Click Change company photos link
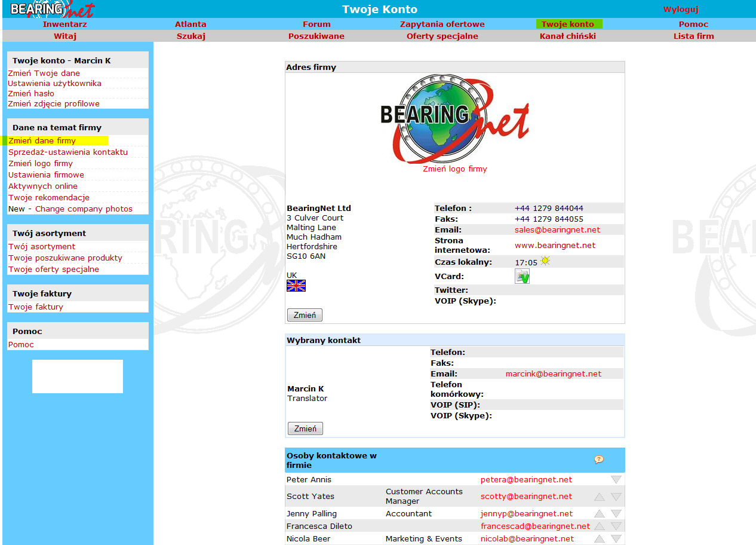The image size is (756, 545). [84, 209]
